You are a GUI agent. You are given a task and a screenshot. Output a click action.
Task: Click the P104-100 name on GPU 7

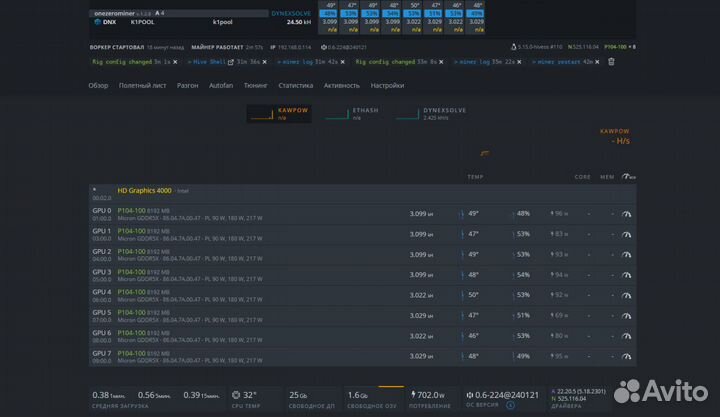tap(131, 353)
